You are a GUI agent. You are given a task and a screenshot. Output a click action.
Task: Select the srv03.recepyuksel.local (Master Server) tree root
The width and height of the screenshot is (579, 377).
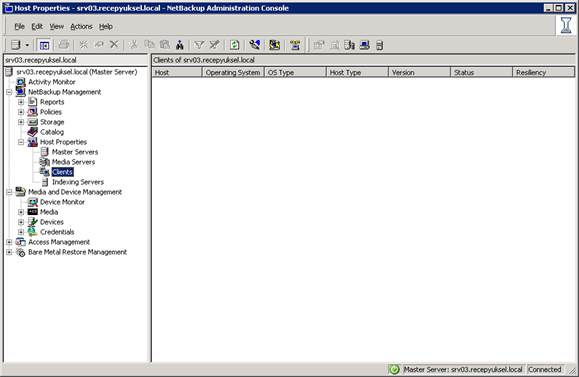point(77,72)
